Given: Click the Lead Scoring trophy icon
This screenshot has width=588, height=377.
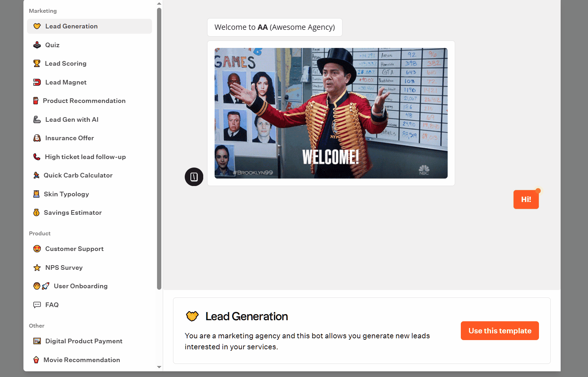Looking at the screenshot, I should [x=37, y=64].
